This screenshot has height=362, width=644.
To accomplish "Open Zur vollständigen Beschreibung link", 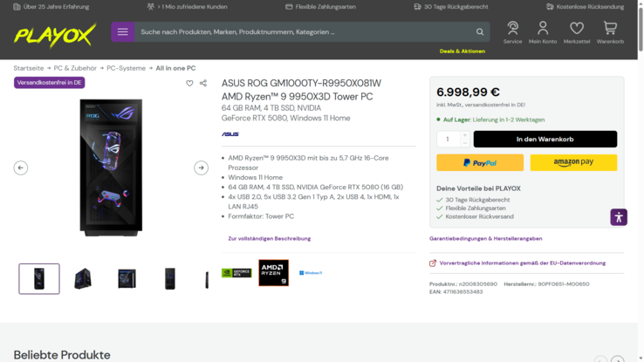I will point(270,238).
